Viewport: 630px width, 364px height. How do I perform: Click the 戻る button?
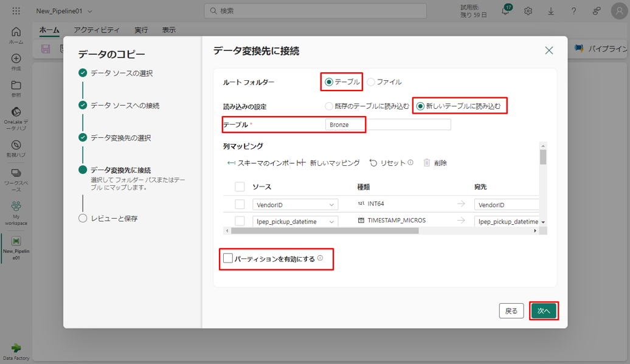511,311
